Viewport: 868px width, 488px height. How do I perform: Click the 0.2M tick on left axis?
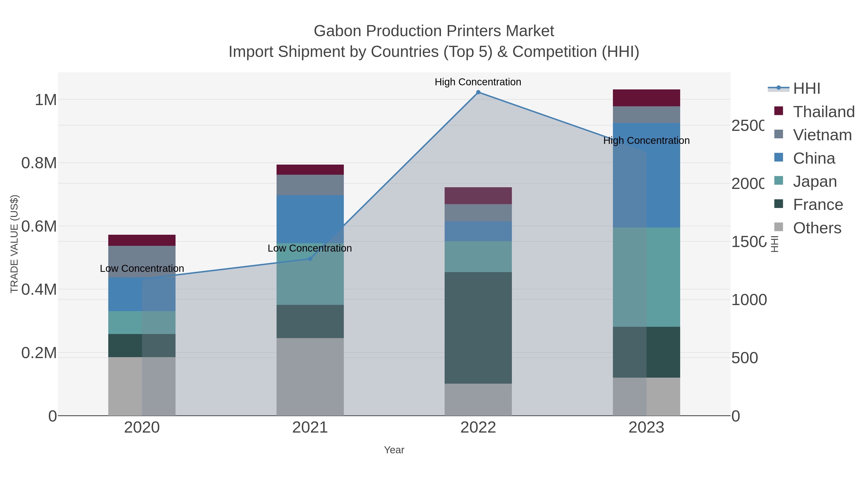click(x=39, y=353)
